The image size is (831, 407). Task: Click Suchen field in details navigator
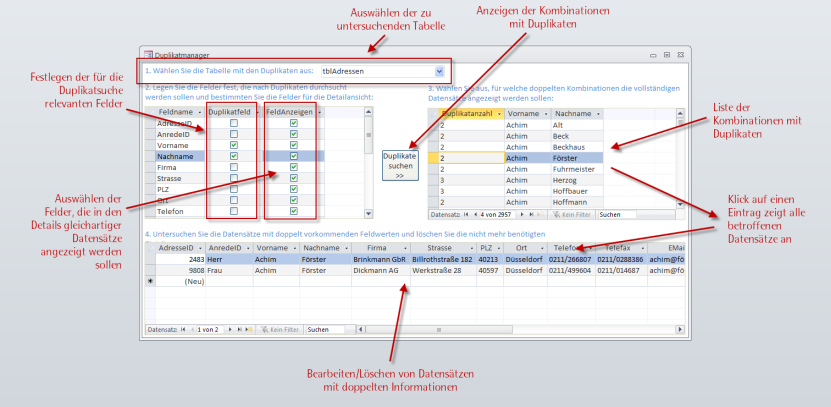(x=324, y=328)
